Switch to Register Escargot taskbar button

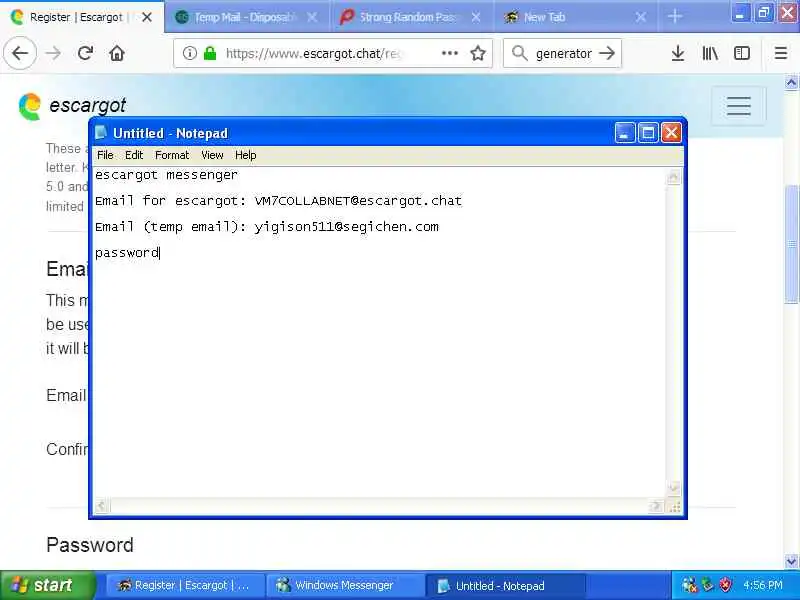click(185, 585)
